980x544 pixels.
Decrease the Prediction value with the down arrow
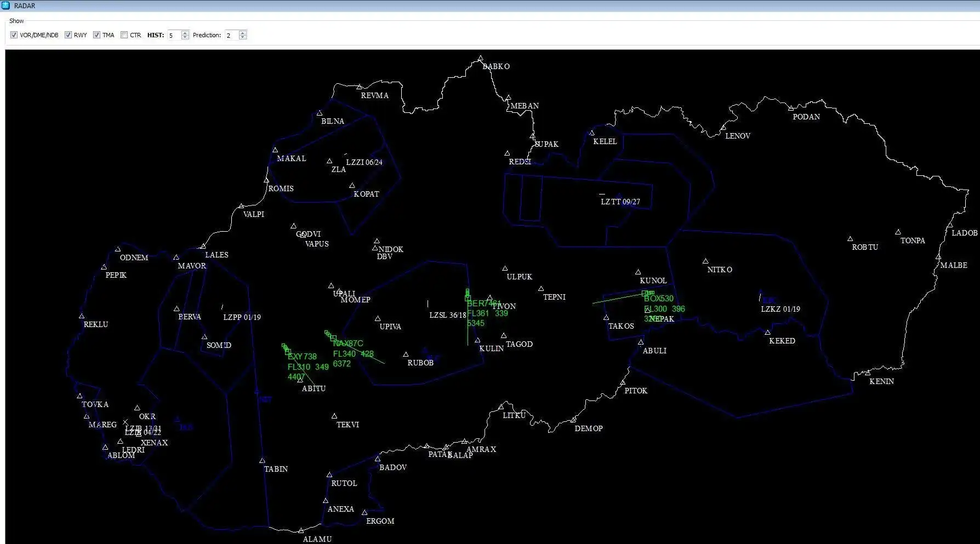(243, 37)
